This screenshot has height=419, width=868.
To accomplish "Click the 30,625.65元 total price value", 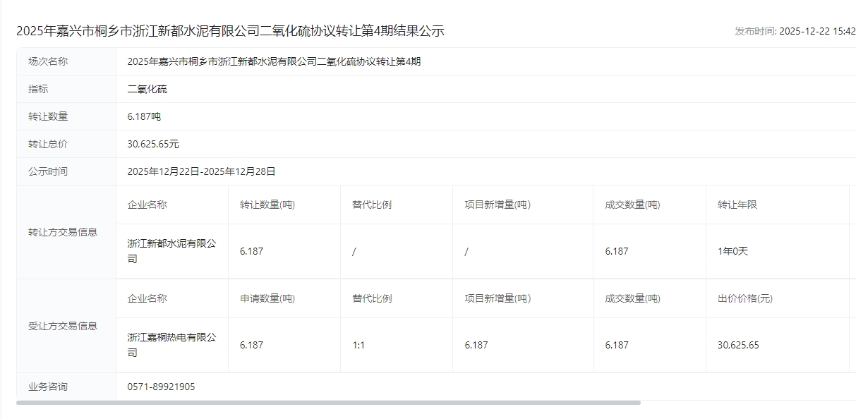I will pos(153,144).
